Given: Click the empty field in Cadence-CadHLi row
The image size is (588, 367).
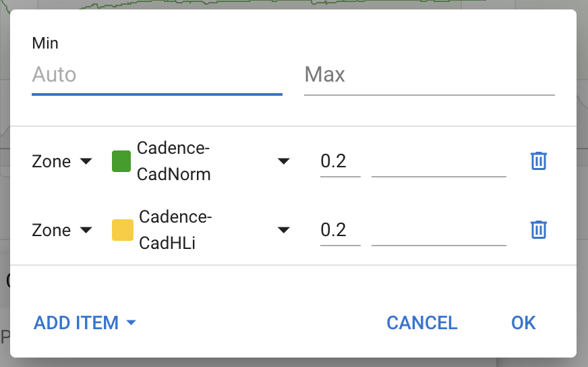Looking at the screenshot, I should [x=438, y=231].
